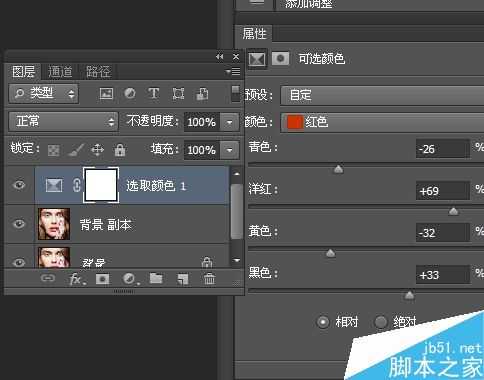This screenshot has height=380, width=484.
Task: Open the 正常 blend mode dropdown
Action: click(63, 121)
